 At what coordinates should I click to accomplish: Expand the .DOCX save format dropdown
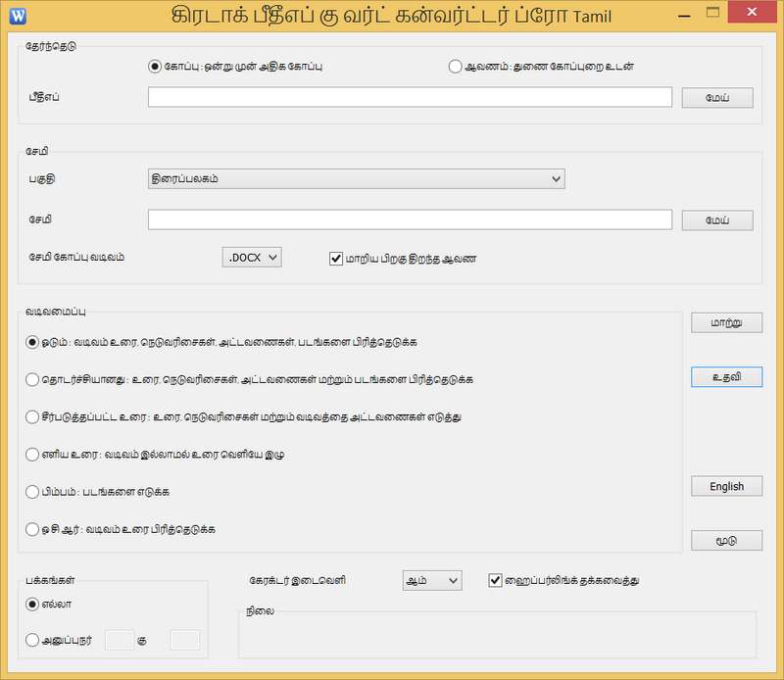[252, 257]
